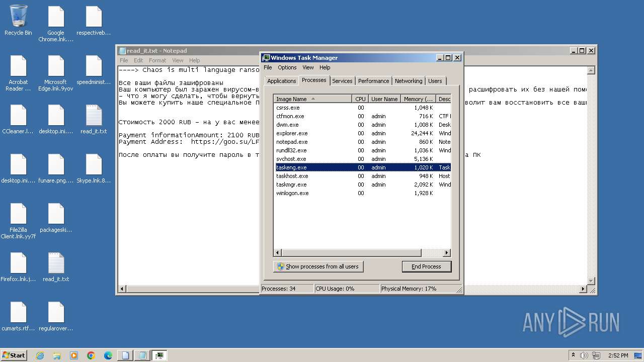Image resolution: width=644 pixels, height=362 pixels.
Task: Open Notepad Format menu
Action: [x=157, y=60]
